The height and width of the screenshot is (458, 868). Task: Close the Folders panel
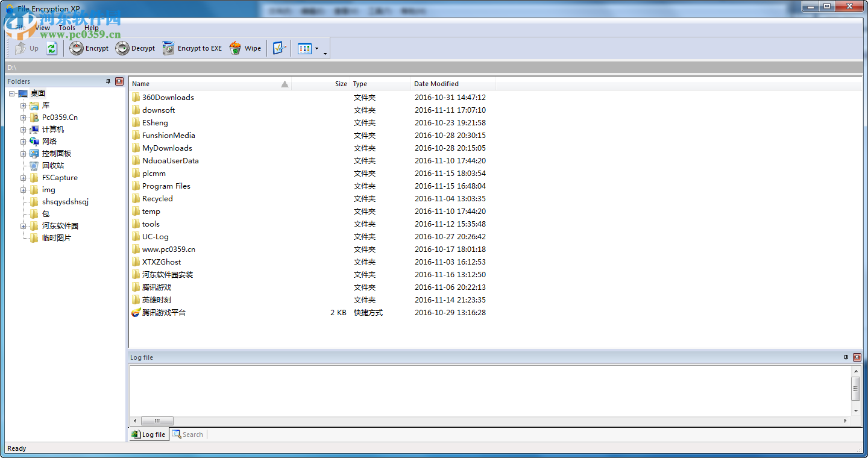click(119, 81)
